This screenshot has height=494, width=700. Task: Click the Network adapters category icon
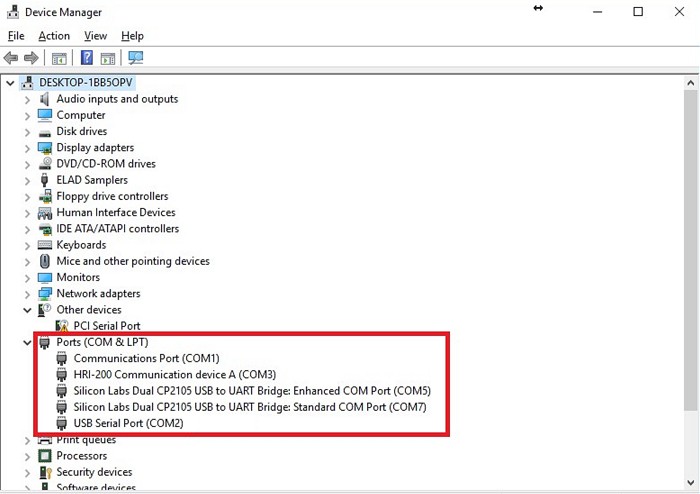coord(45,294)
